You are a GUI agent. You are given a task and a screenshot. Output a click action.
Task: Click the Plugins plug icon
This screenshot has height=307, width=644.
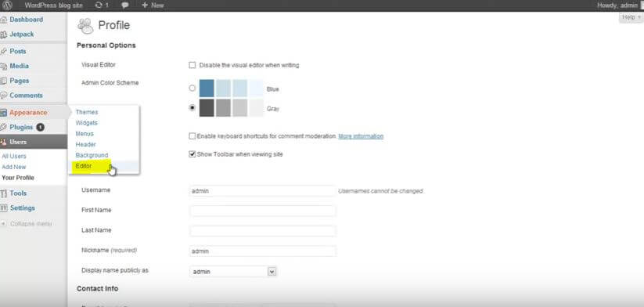click(x=4, y=128)
